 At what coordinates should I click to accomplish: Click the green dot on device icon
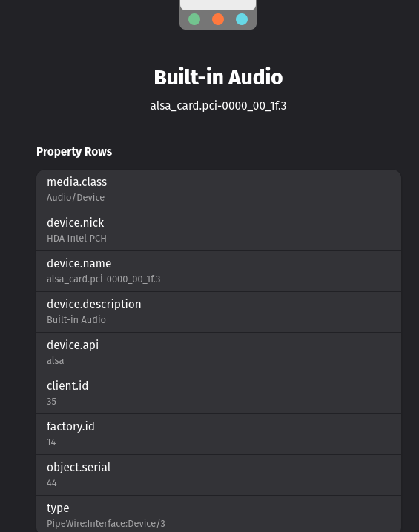click(194, 19)
